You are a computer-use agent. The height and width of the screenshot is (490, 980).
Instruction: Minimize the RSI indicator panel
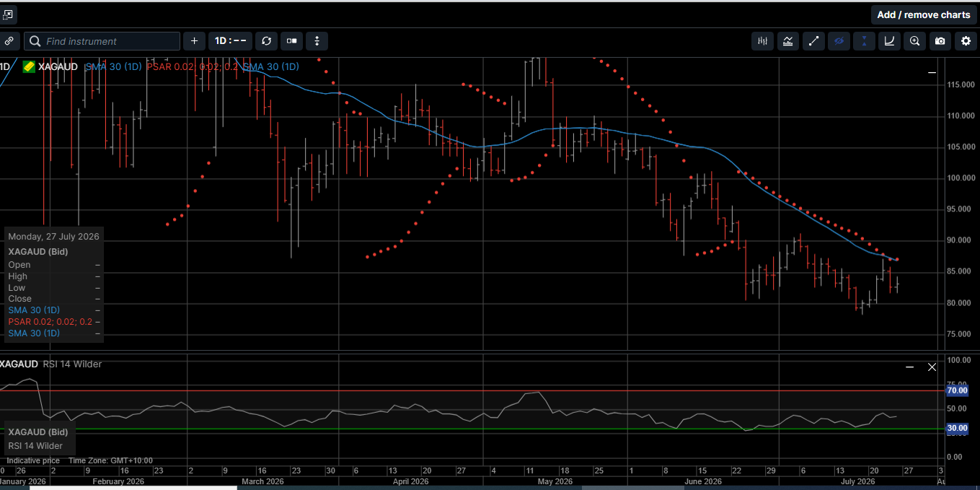(910, 367)
